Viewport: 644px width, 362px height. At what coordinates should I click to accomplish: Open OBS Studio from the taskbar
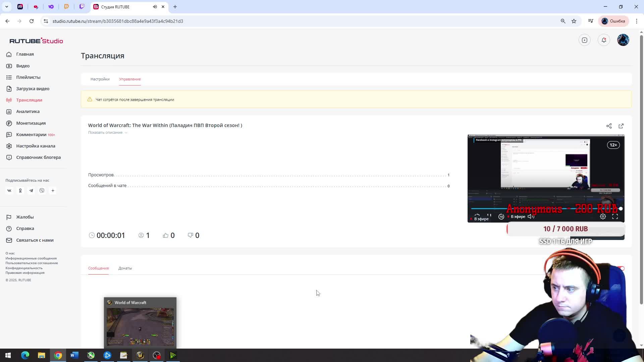pyautogui.click(x=157, y=355)
